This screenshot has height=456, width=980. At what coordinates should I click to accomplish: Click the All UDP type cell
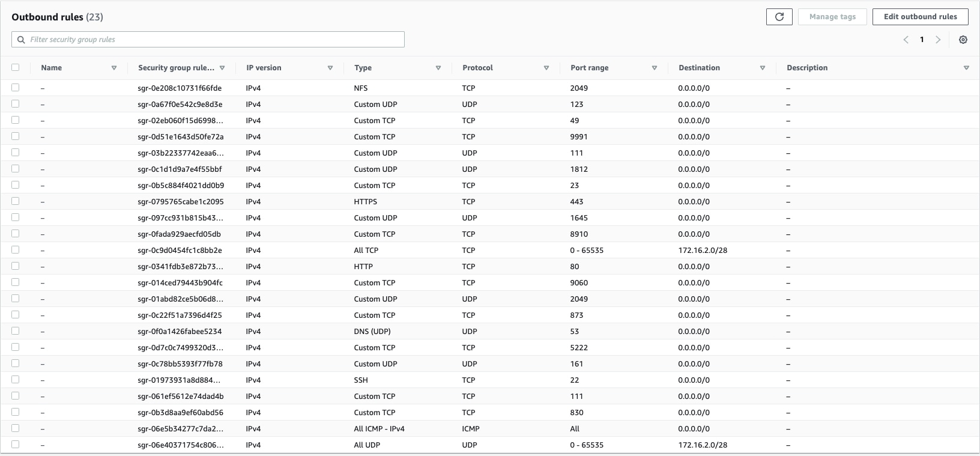[367, 445]
